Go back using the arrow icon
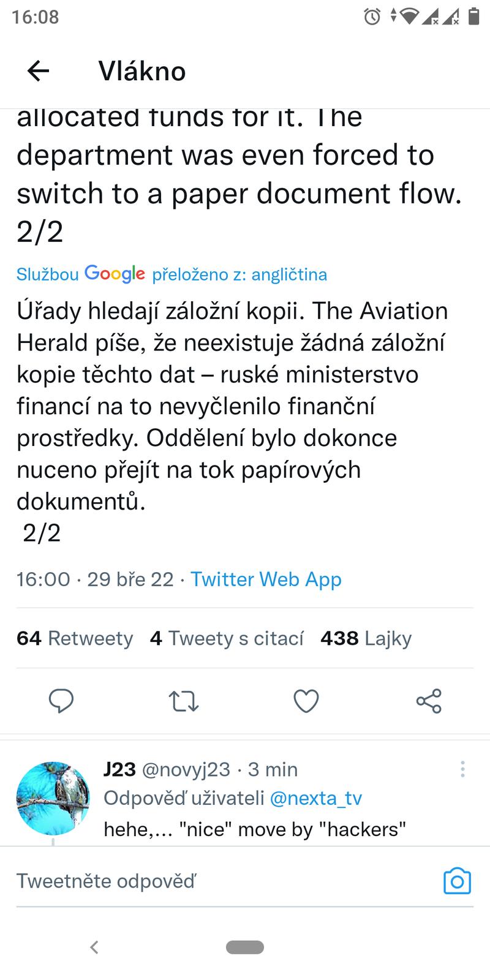This screenshot has height=980, width=490. tap(38, 72)
